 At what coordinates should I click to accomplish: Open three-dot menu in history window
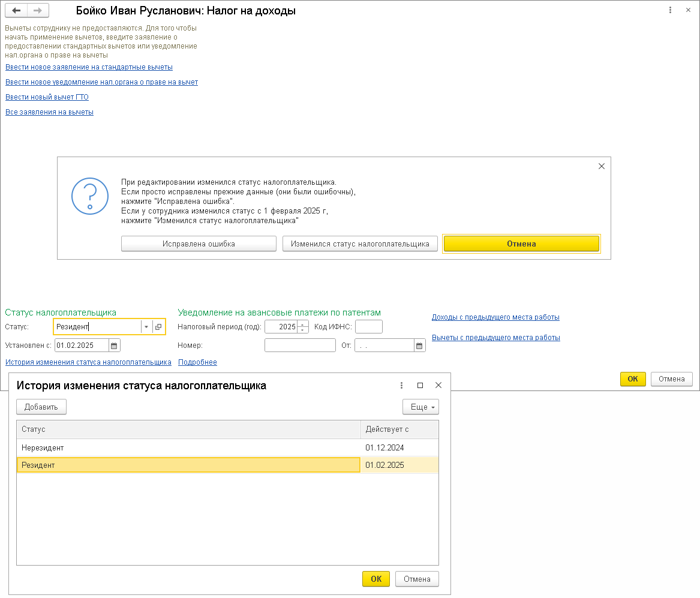tap(401, 386)
